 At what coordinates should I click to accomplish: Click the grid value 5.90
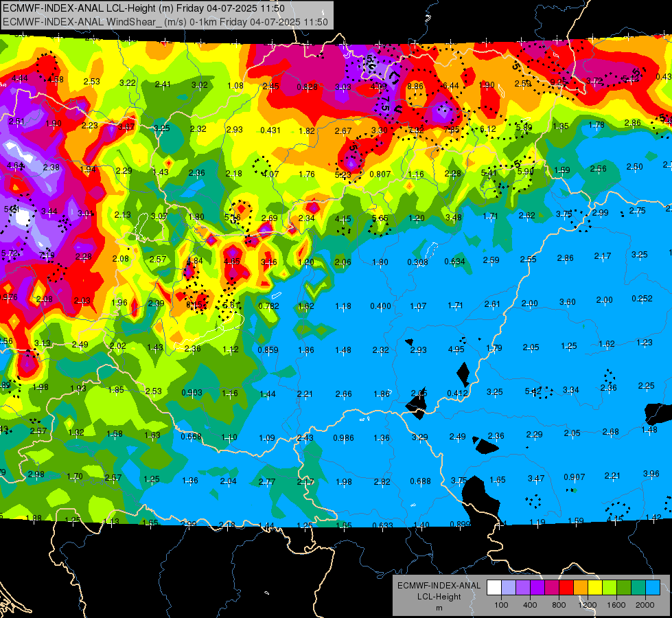(526, 171)
